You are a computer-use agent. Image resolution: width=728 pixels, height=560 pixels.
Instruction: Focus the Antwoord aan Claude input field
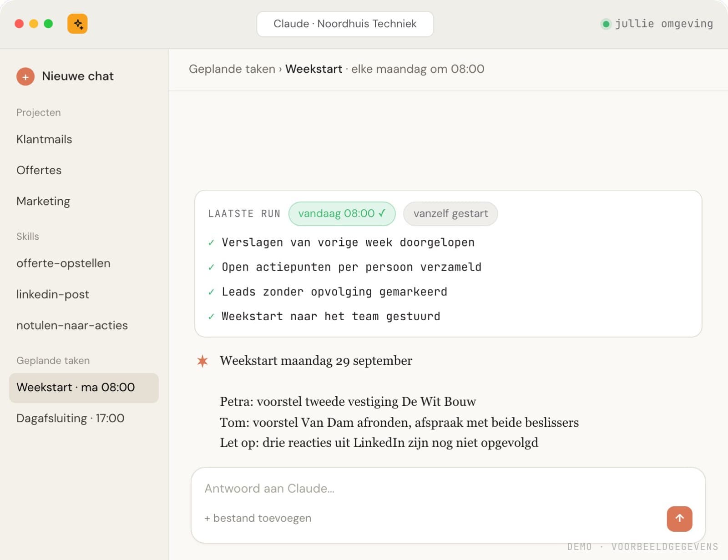pyautogui.click(x=448, y=489)
